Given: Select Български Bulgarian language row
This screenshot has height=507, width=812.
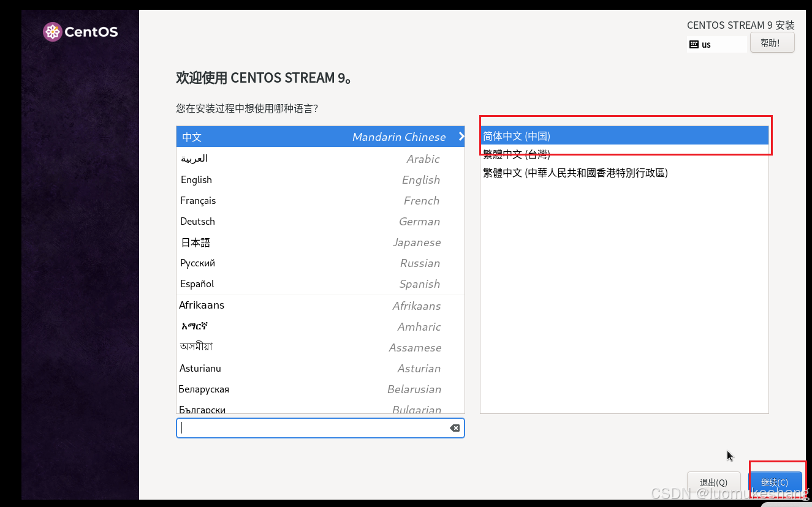Looking at the screenshot, I should pyautogui.click(x=321, y=407).
